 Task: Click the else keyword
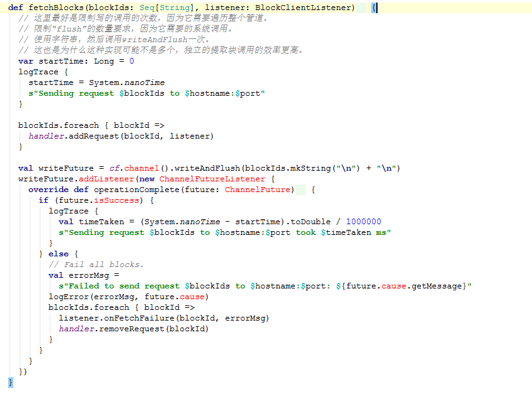click(58, 254)
